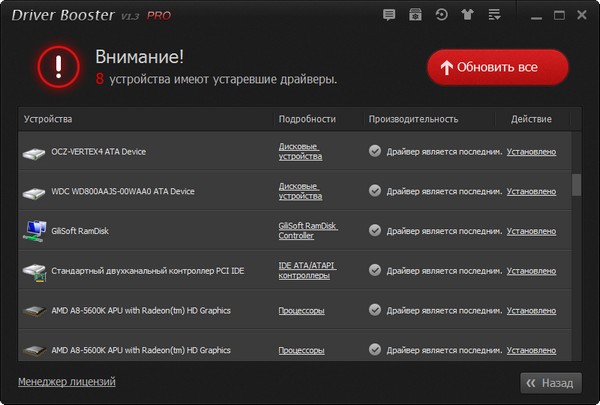Image resolution: width=600 pixels, height=405 pixels.
Task: Click Установлено link in PCI IDE controller row
Action: [532, 271]
